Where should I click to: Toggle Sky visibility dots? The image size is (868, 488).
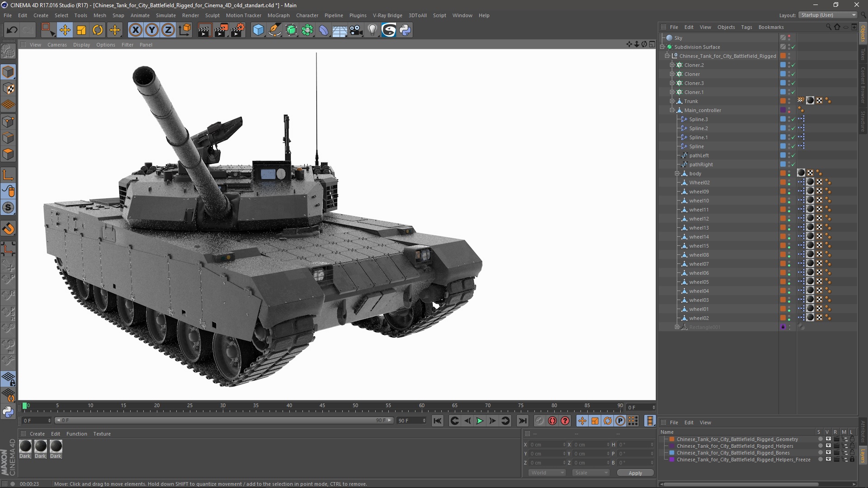[x=789, y=38]
